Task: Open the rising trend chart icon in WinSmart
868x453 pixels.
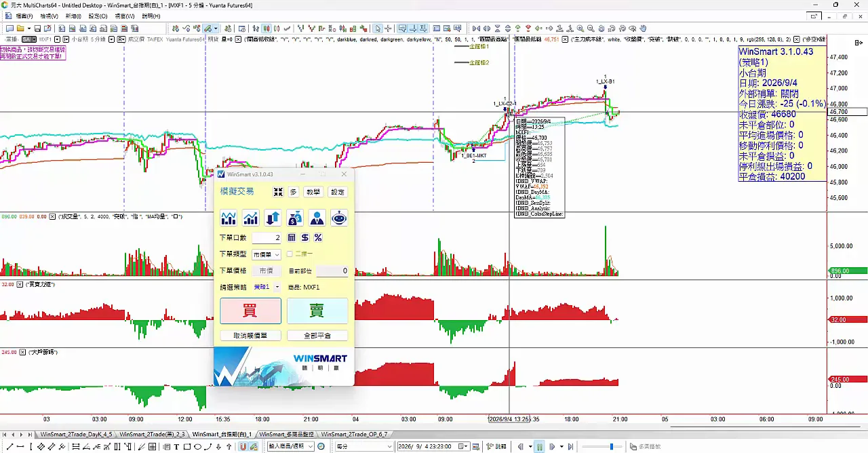Action: point(251,218)
